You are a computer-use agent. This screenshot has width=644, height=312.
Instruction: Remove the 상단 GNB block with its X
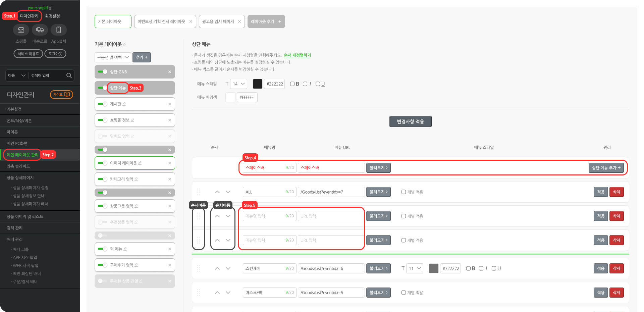pyautogui.click(x=170, y=72)
